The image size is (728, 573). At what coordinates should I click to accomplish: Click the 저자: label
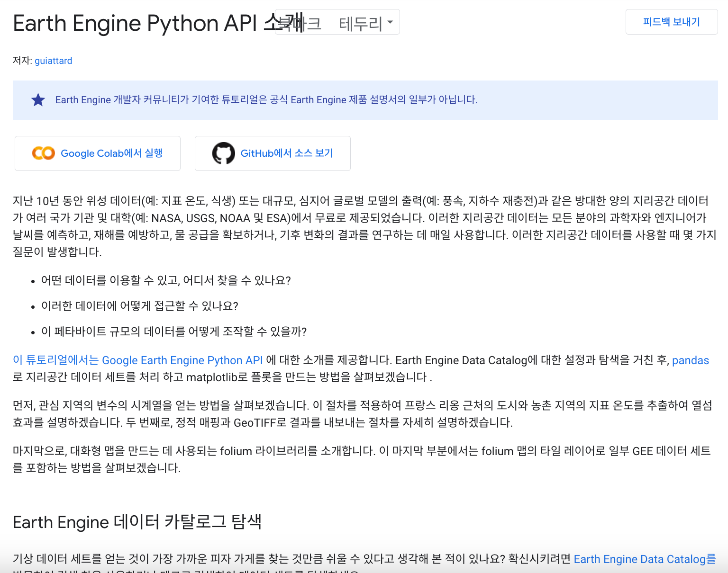pyautogui.click(x=23, y=61)
